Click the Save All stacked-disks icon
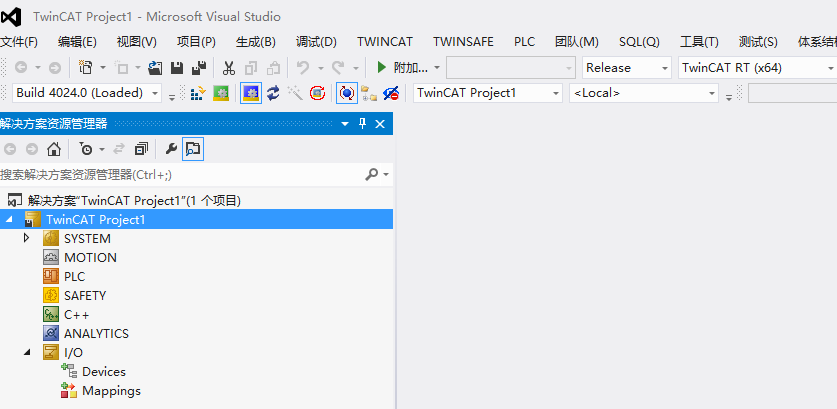 199,68
